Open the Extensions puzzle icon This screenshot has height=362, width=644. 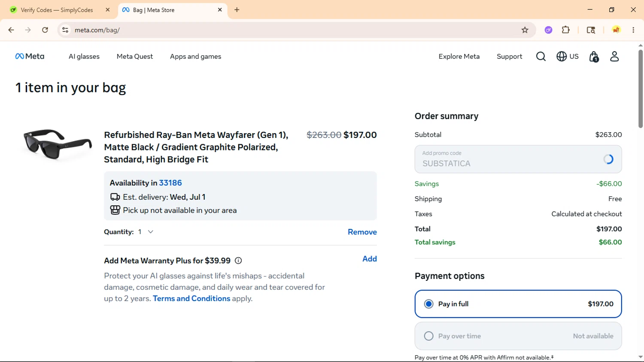(566, 30)
